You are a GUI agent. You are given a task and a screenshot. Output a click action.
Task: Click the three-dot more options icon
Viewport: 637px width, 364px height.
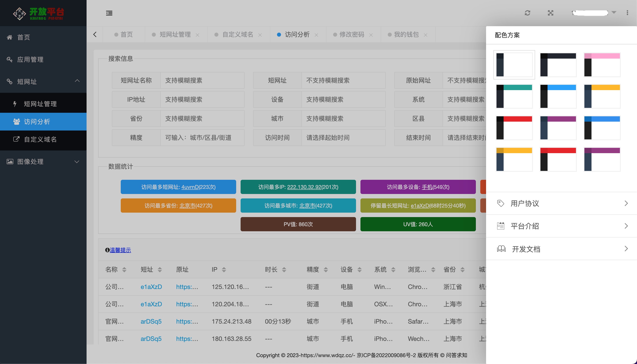coord(627,13)
